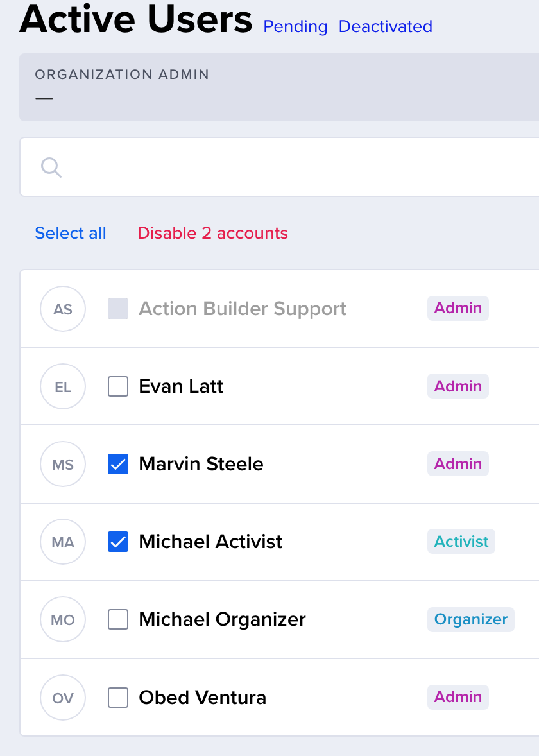Viewport: 539px width, 756px height.
Task: Uncheck the Michael Activist checkbox
Action: (118, 542)
